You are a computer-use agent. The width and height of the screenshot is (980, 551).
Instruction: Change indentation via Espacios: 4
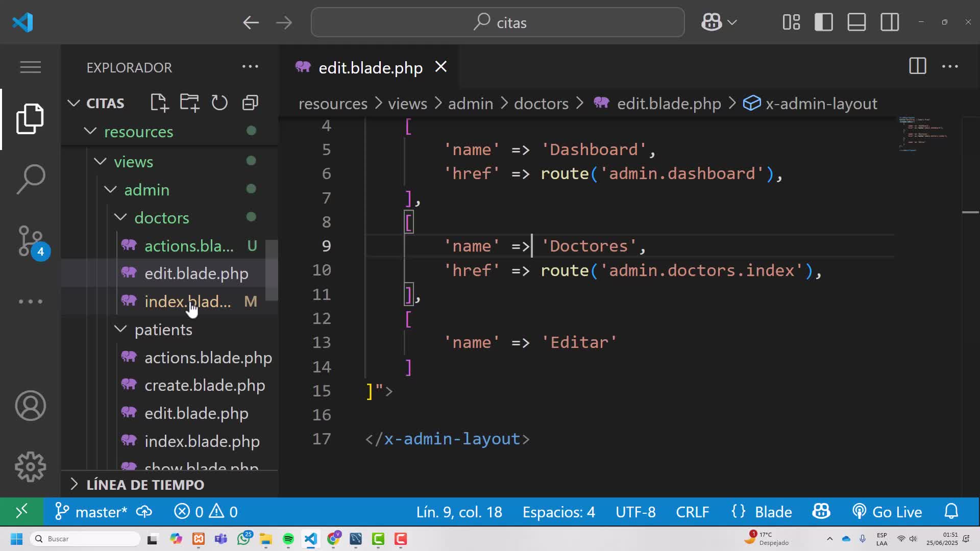point(558,512)
